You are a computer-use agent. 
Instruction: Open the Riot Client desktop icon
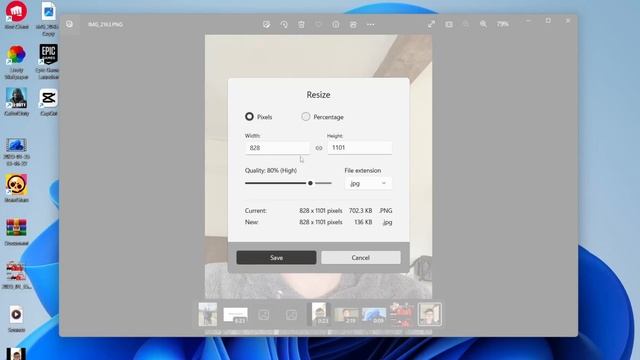coord(16,16)
